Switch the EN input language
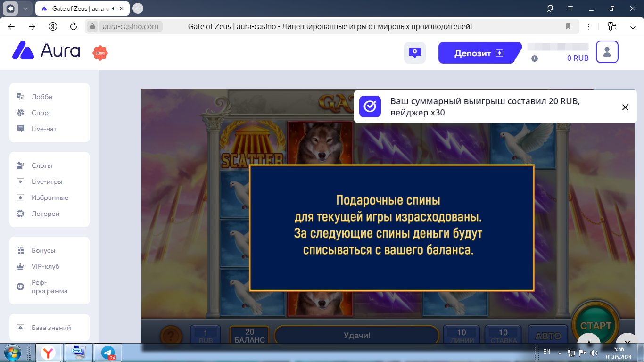644x362 pixels. point(547,352)
